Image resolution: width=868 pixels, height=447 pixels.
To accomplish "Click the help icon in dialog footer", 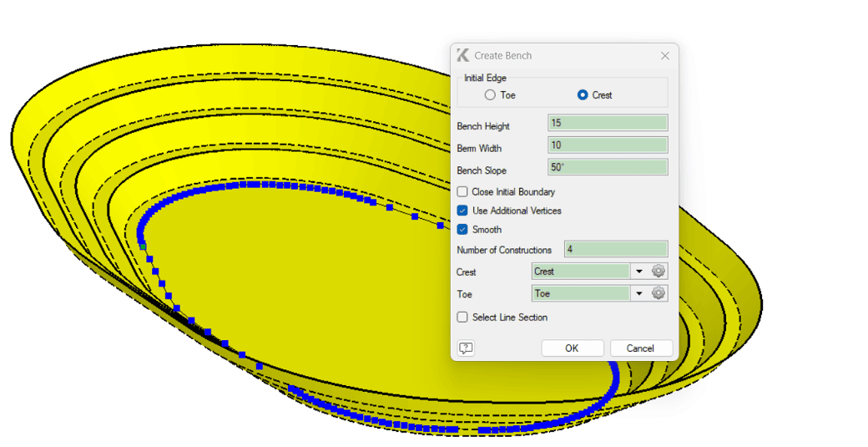I will tap(466, 348).
